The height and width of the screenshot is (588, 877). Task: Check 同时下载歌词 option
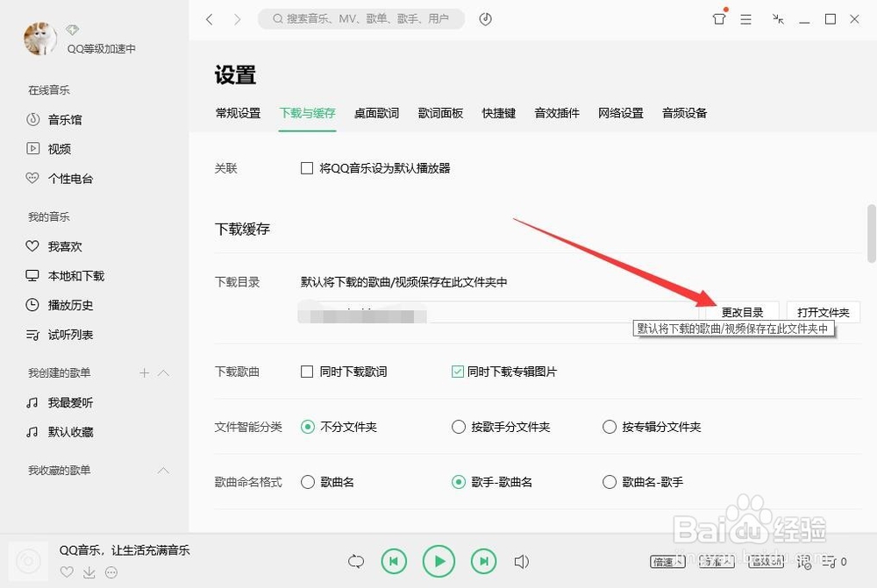pos(308,372)
